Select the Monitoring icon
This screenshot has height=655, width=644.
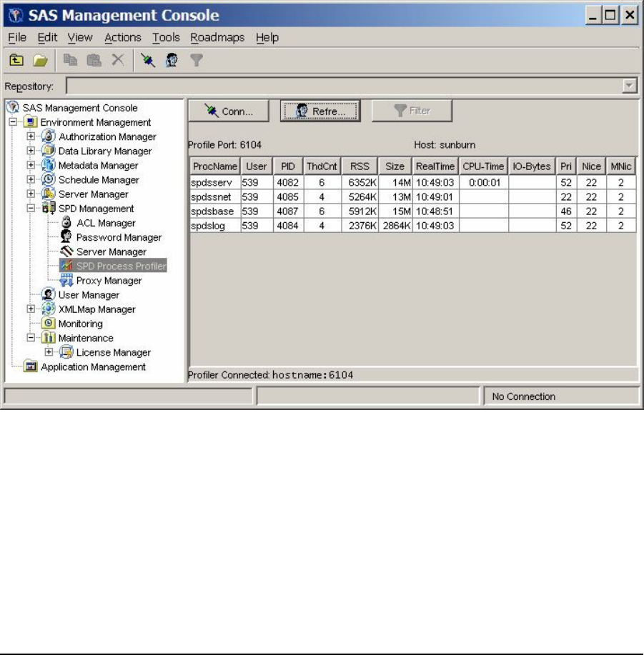[49, 324]
